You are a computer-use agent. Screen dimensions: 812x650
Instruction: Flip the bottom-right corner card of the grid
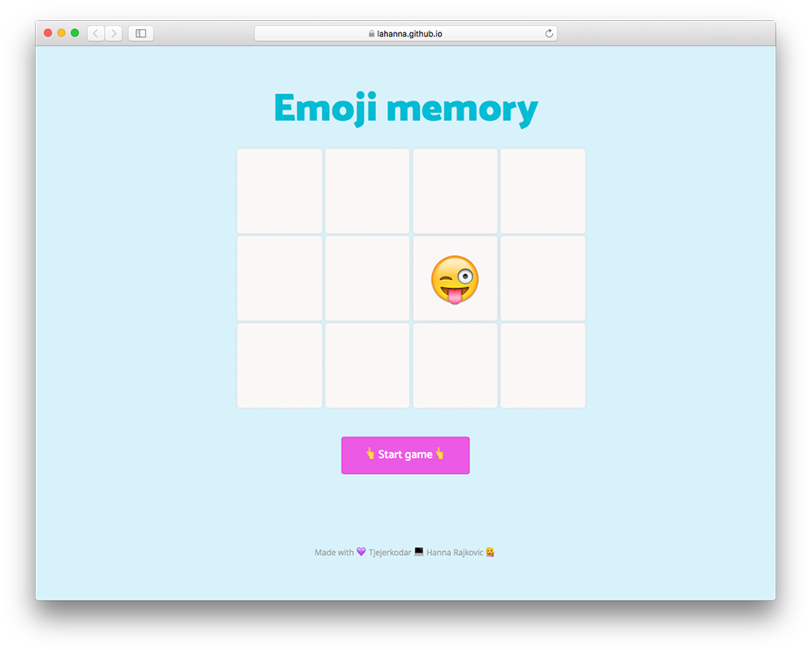tap(542, 366)
